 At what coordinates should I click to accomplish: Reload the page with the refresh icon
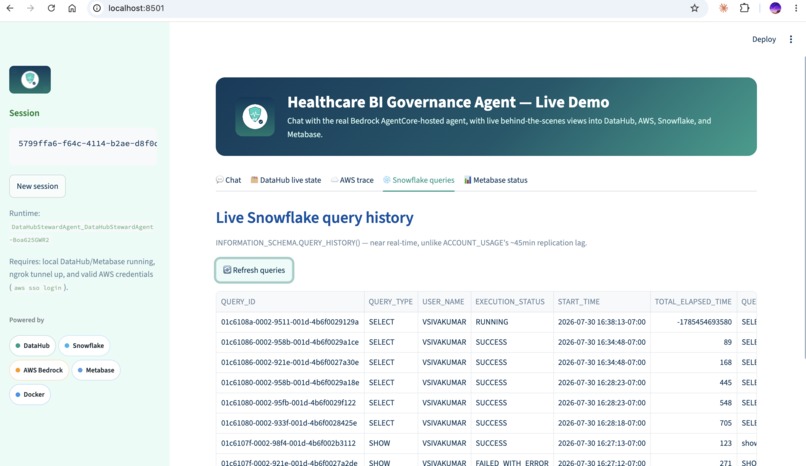(x=51, y=8)
